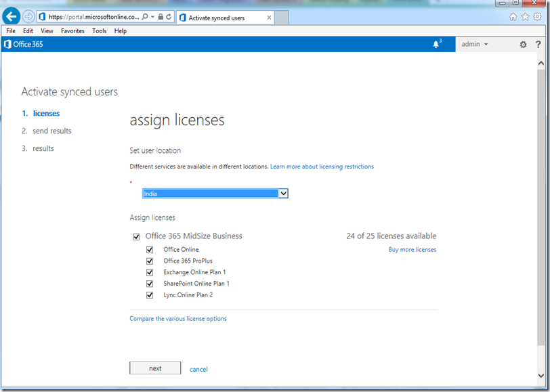Click the portal URL address field
Viewport: 550px width, 392px height.
pos(93,17)
